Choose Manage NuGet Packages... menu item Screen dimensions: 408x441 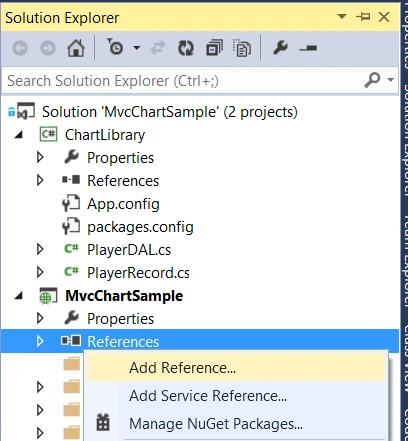pos(236,424)
